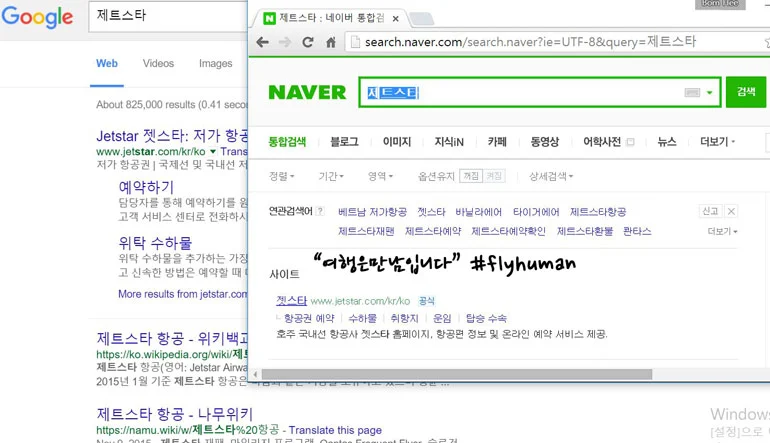Click the Google search box in back window
770x443 pixels.
pos(168,16)
